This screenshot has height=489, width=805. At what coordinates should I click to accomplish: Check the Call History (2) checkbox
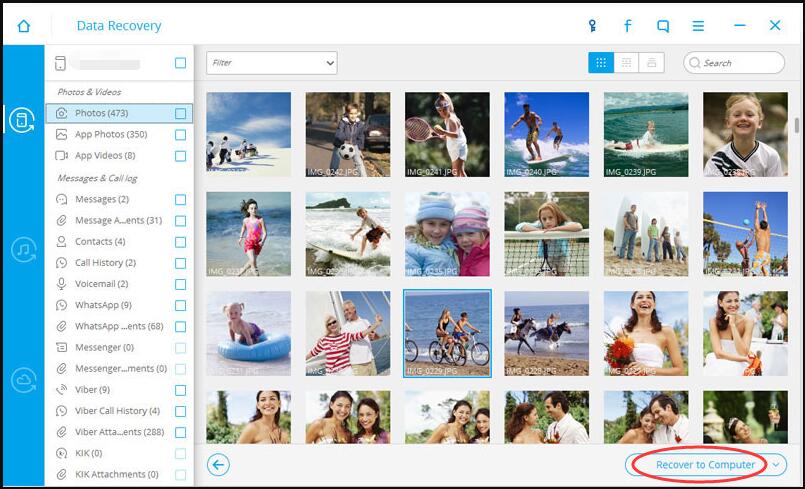click(180, 264)
